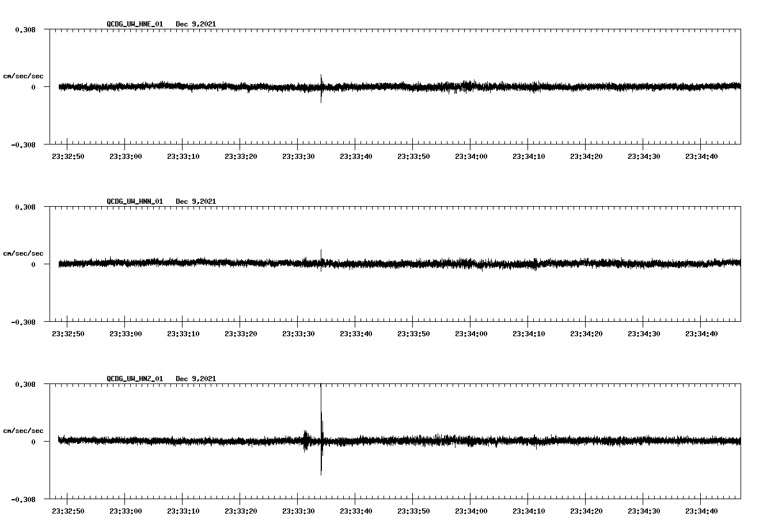782x532 pixels.
Task: Click the 23:33:10 time label under HNN plot
Action: coord(183,334)
